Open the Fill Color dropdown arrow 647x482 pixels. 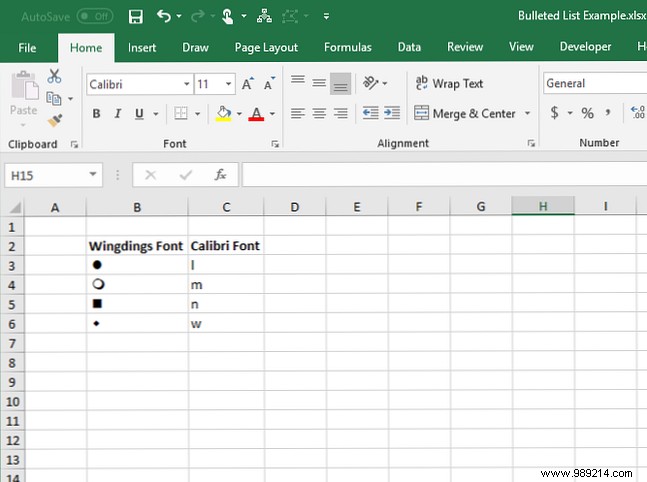point(239,113)
